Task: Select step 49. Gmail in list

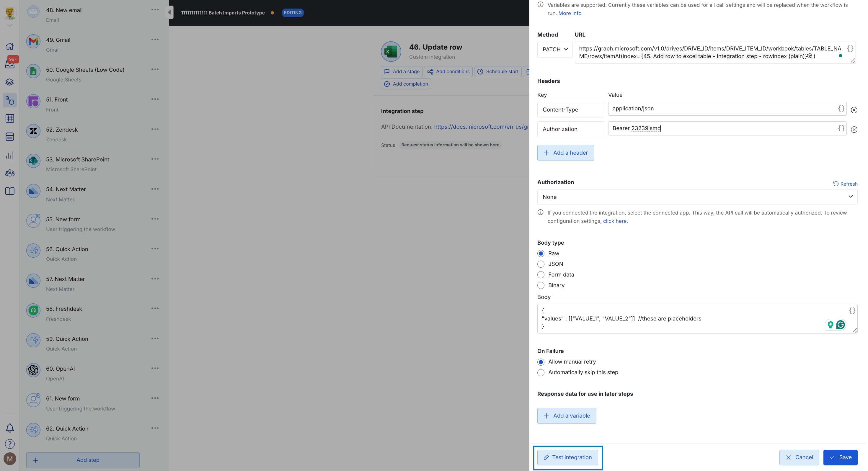Action: pyautogui.click(x=58, y=40)
